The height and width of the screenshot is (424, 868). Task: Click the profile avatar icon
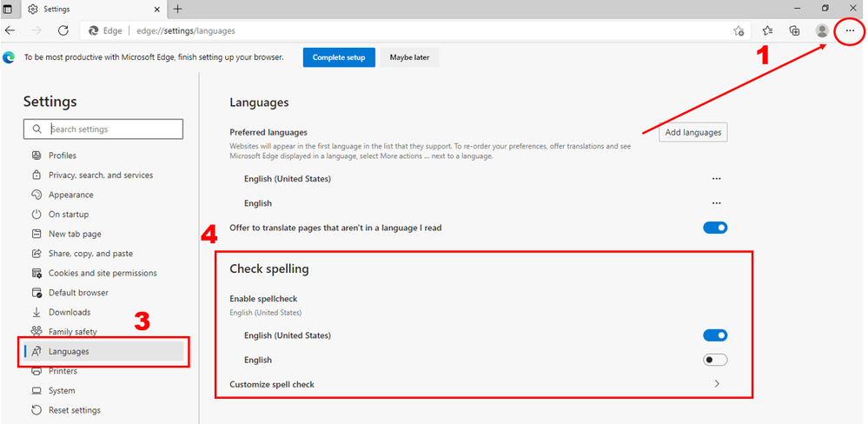point(822,31)
